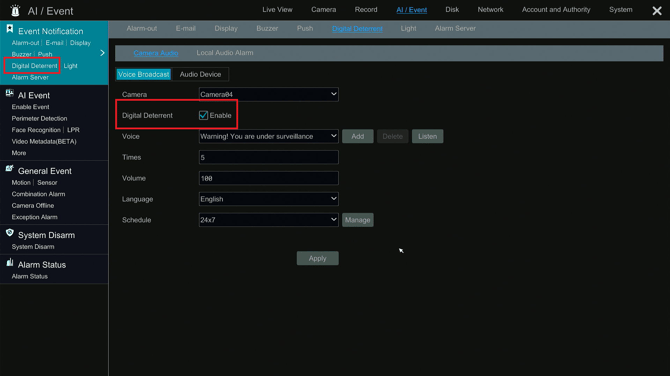Open the Disk top menu

[452, 10]
